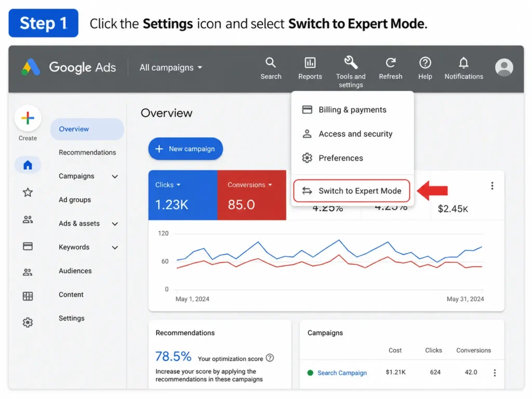The image size is (532, 399).
Task: Click the grid table icon in sidebar
Action: coord(28,296)
